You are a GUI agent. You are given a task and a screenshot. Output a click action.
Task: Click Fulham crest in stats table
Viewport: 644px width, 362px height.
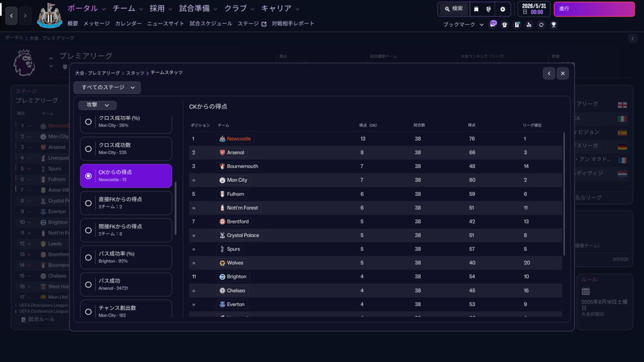click(x=222, y=194)
